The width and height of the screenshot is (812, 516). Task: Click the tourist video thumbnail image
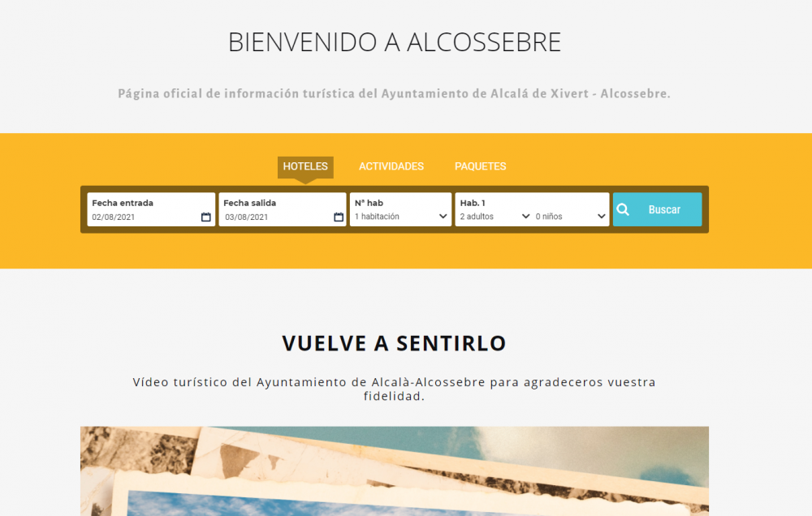[x=394, y=471]
